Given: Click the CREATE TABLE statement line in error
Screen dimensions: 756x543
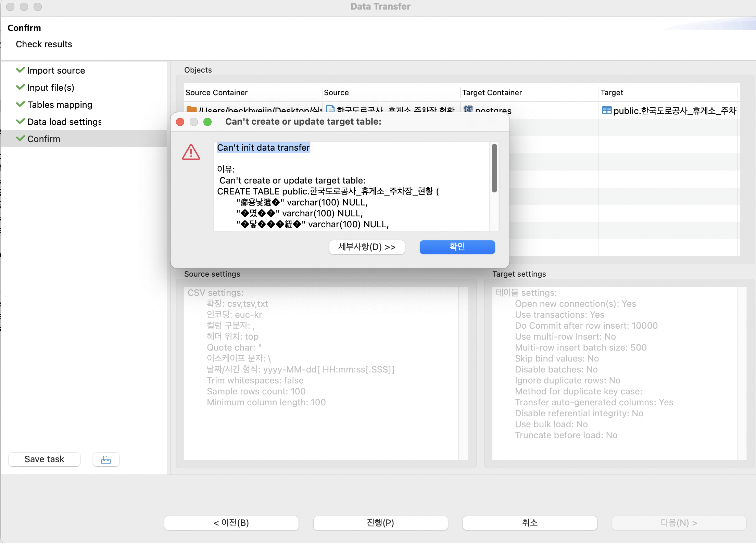Looking at the screenshot, I should 328,191.
